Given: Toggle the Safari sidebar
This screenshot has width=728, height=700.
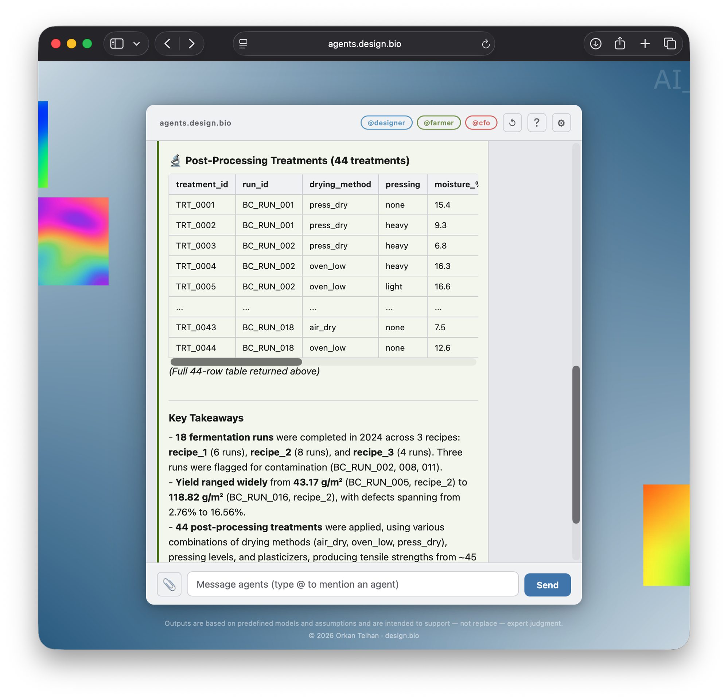Looking at the screenshot, I should point(117,44).
